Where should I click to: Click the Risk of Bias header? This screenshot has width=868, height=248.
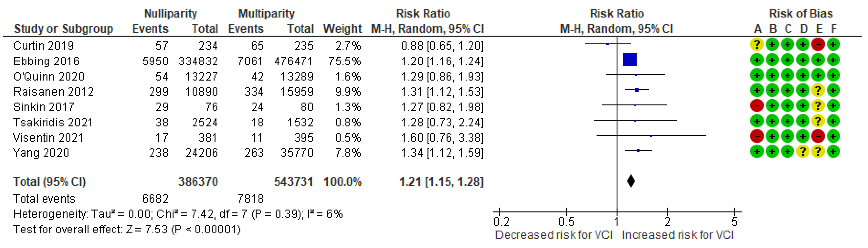pyautogui.click(x=801, y=13)
